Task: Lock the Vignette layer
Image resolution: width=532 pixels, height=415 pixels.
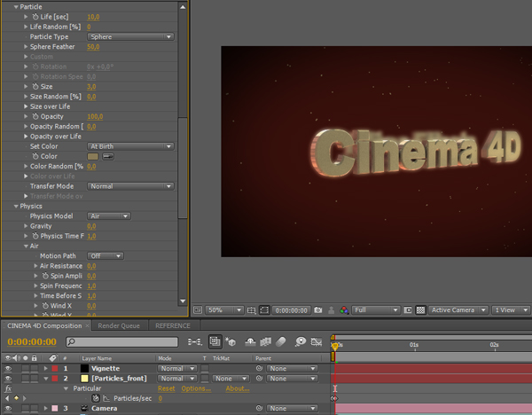Action: [34, 369]
